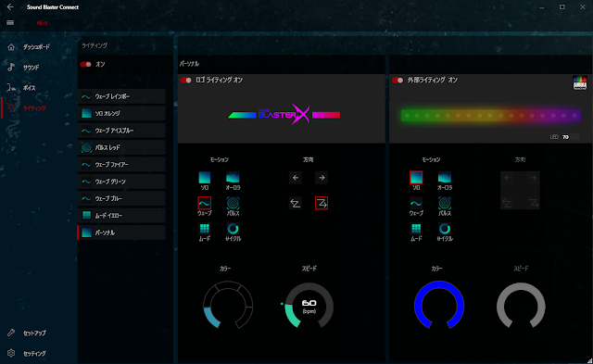
Task: Click the Sound BlasterX logo preview
Action: [x=284, y=114]
